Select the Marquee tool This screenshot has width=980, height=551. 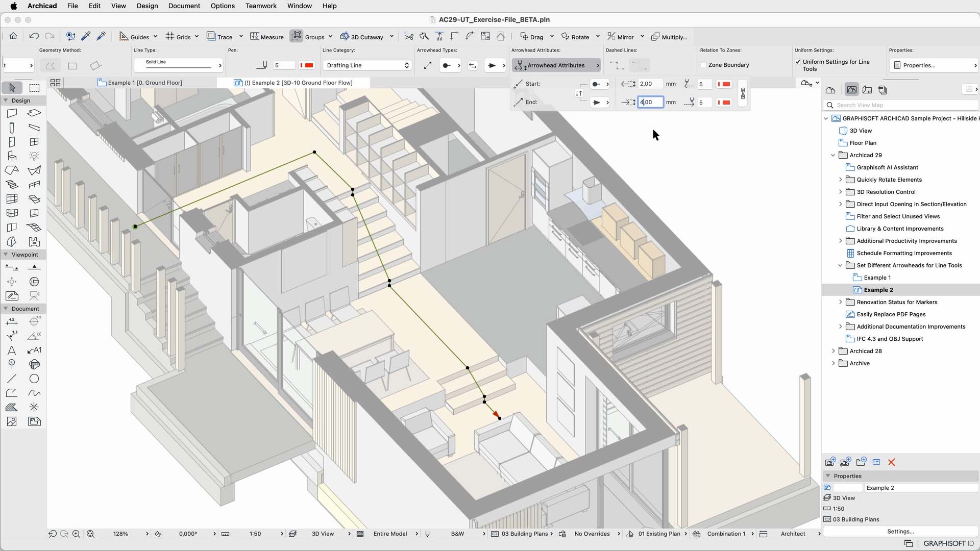34,88
